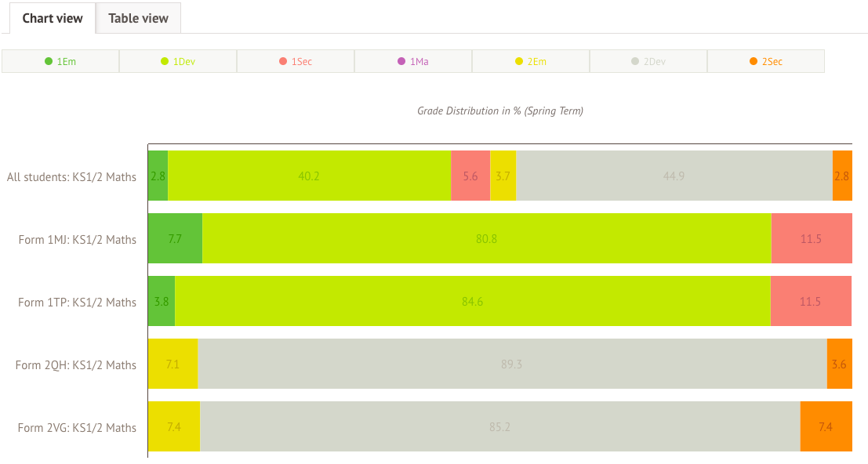868x464 pixels.
Task: Click the 85.2 bar in Form 2VG
Action: click(499, 426)
